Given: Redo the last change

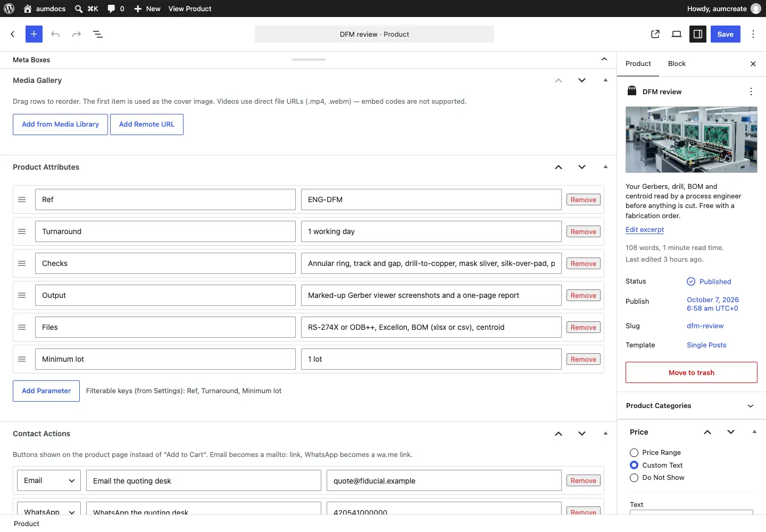Looking at the screenshot, I should [77, 34].
